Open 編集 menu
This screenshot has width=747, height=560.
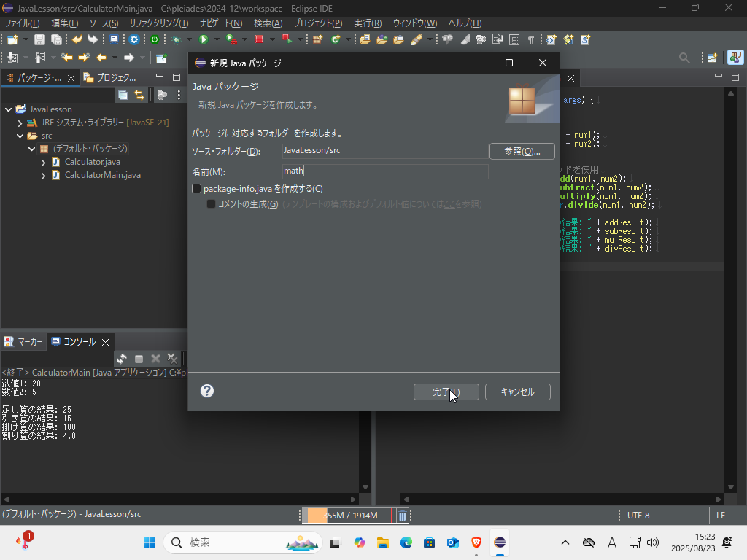click(64, 23)
